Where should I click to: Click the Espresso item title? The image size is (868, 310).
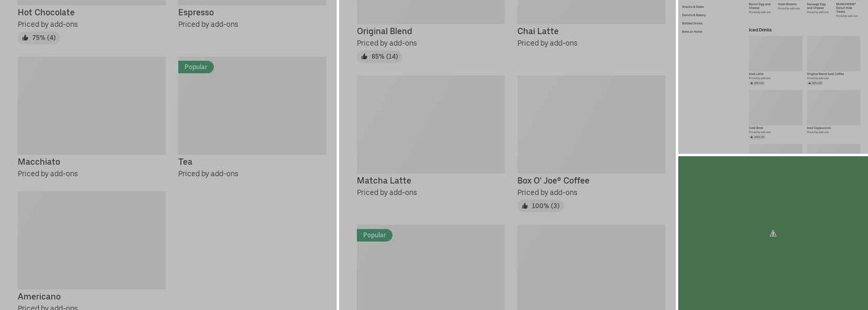[x=196, y=12]
